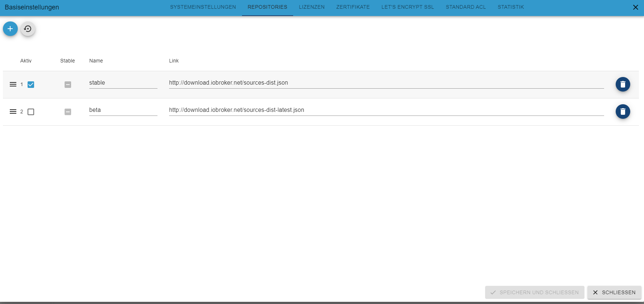Click the Link column header
Viewport: 644px width, 304px height.
(x=174, y=61)
